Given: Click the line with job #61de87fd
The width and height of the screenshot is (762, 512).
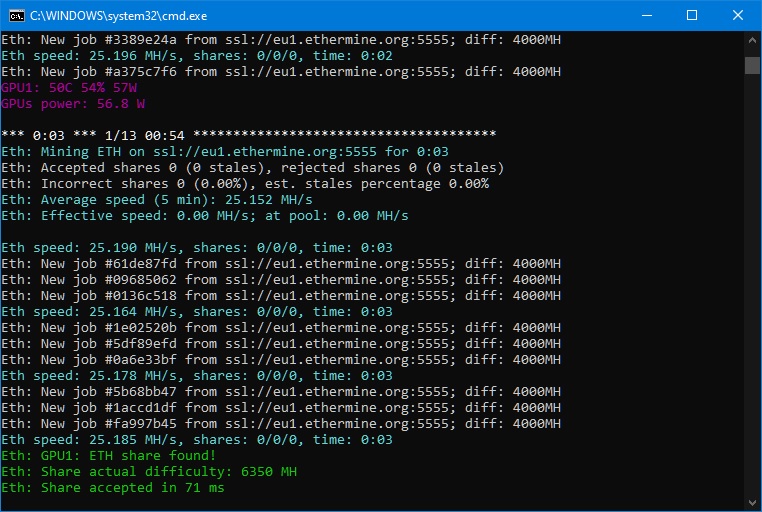Looking at the screenshot, I should pos(281,264).
